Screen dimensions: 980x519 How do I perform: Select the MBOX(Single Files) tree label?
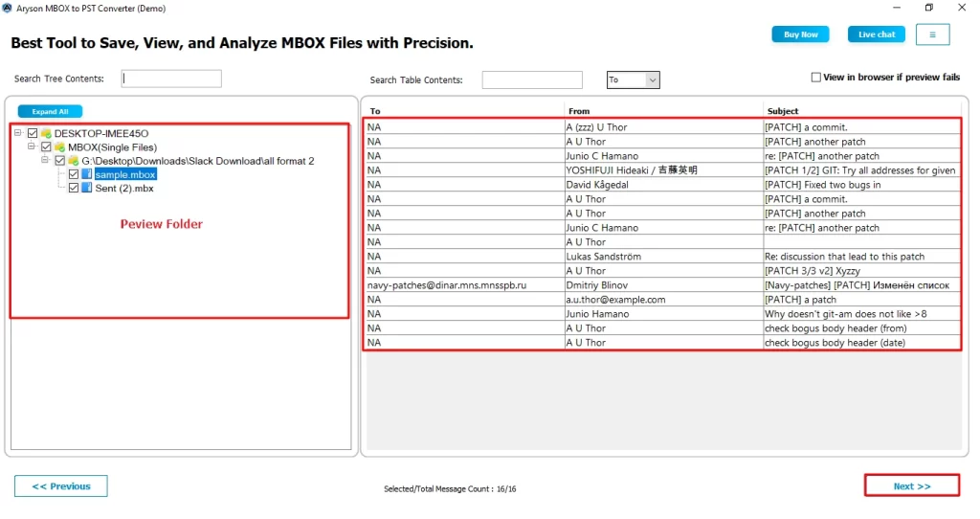coord(113,147)
